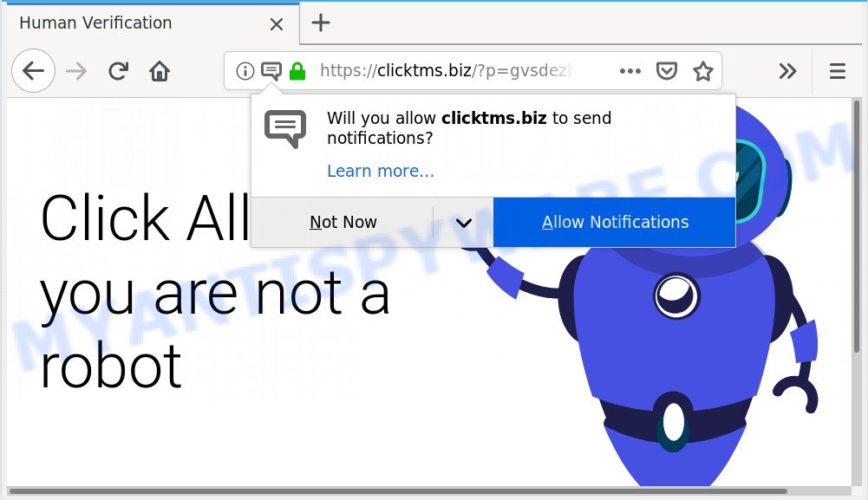
Task: Click the Not Now button
Action: 343,222
